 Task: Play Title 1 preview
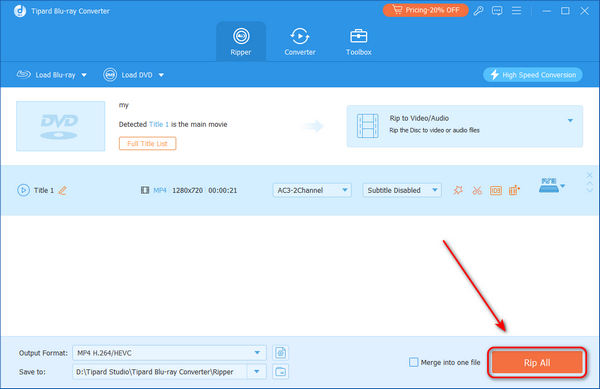coord(23,190)
